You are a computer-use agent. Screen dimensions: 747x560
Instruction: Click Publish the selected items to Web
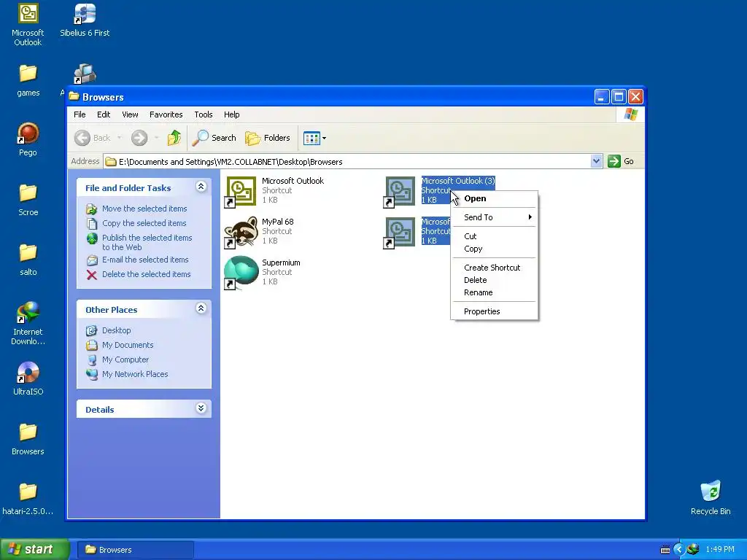pyautogui.click(x=139, y=242)
